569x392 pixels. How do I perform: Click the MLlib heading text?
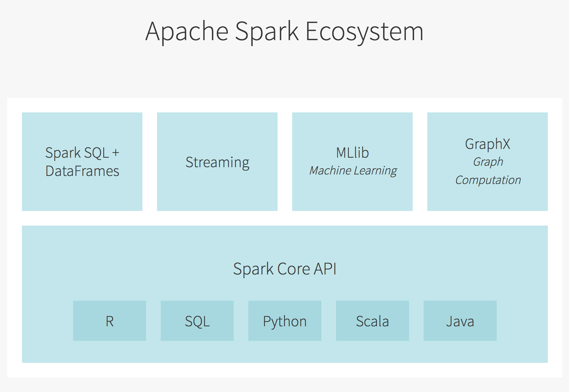pyautogui.click(x=352, y=153)
